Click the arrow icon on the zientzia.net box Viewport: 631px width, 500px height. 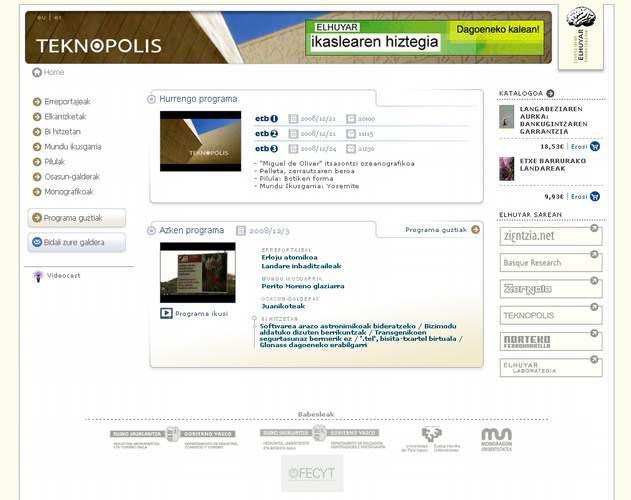pos(594,228)
